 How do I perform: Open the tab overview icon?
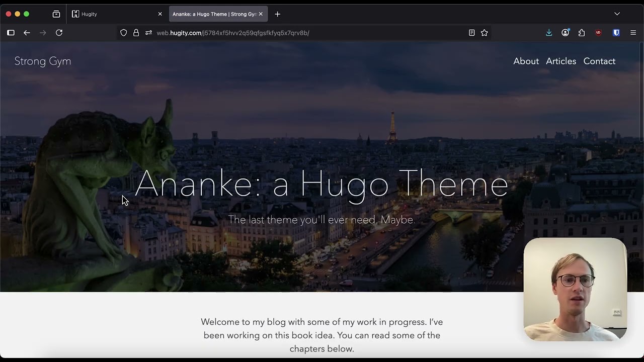tap(56, 14)
